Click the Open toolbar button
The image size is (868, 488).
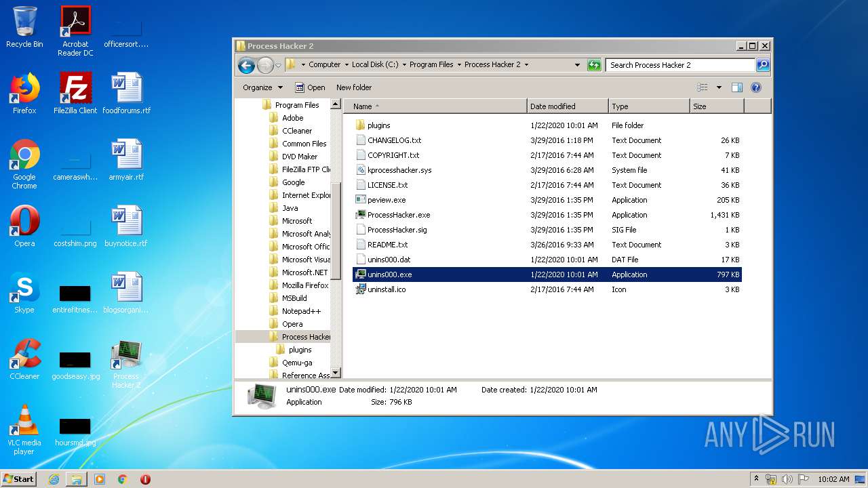click(x=311, y=87)
